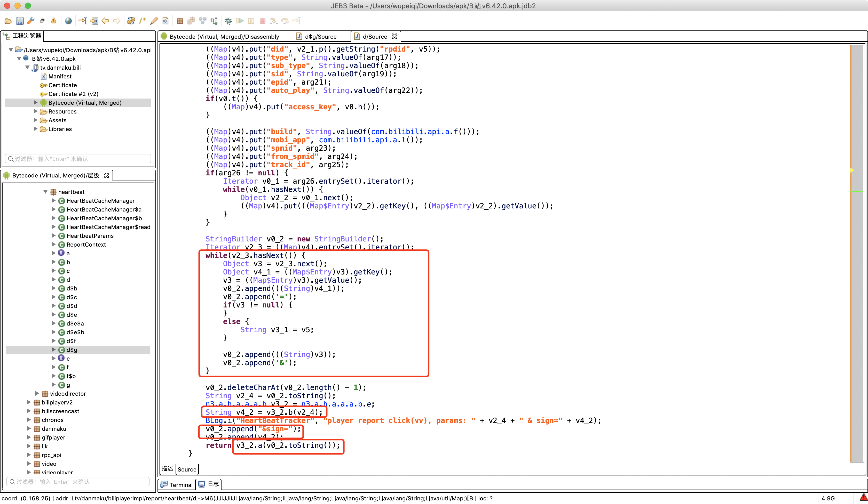Click the three colored circles toolbar icon
This screenshot has width=868, height=504.
(x=202, y=21)
